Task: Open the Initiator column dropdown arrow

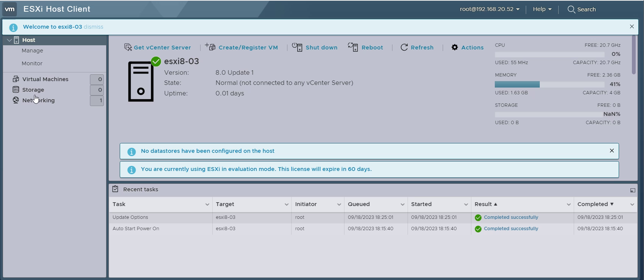Action: 339,205
